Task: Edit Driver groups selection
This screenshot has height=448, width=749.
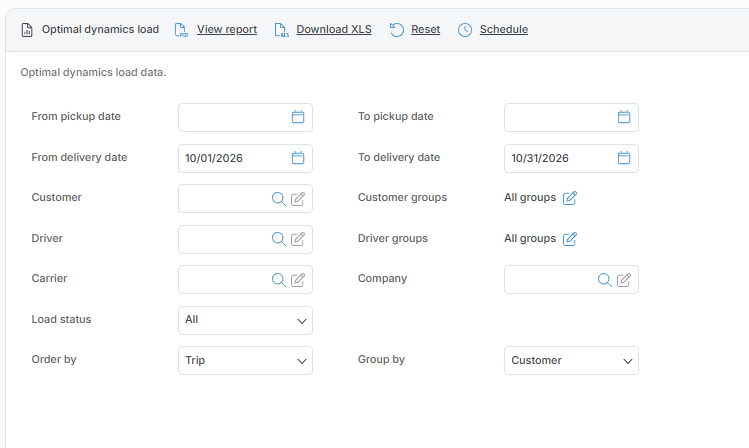Action: coord(570,239)
